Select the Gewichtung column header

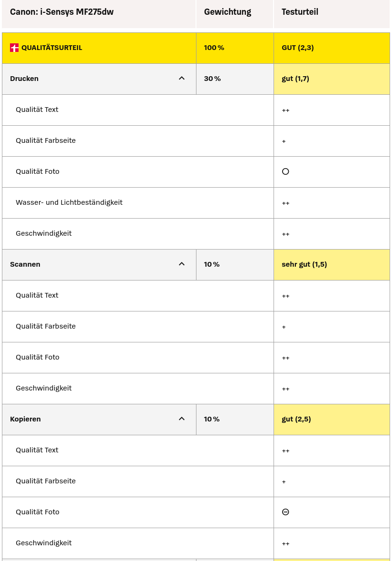click(x=227, y=12)
